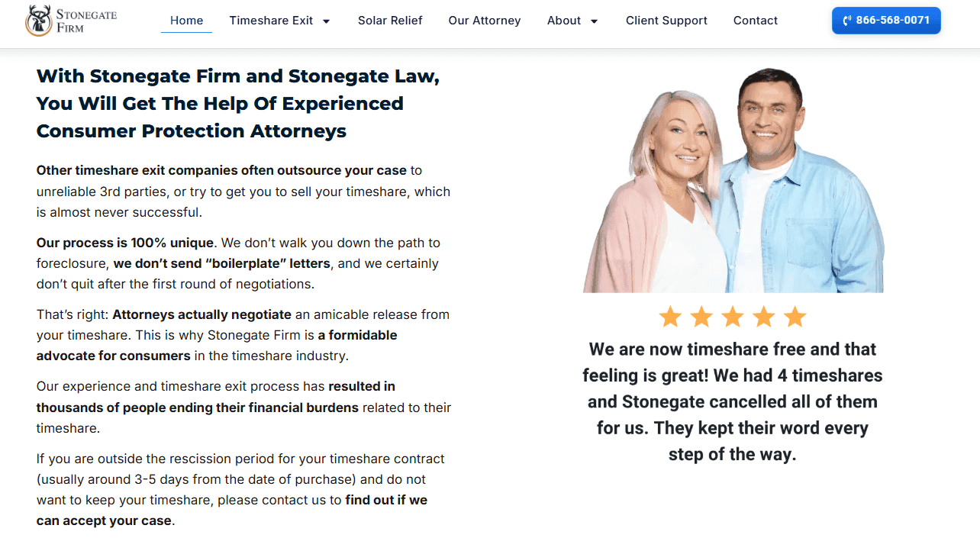Click the fifth orange rating star
Image resolution: width=980 pixels, height=538 pixels.
(795, 316)
